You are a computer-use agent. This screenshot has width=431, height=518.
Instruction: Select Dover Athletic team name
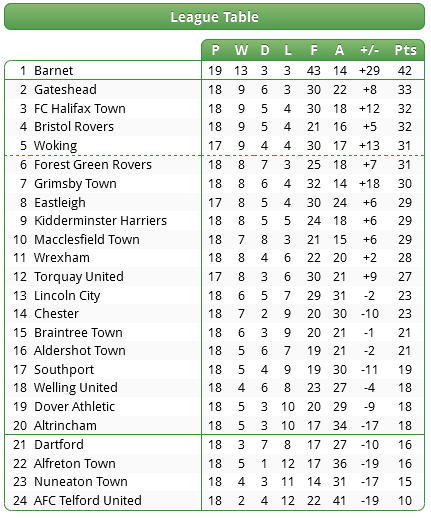(74, 407)
